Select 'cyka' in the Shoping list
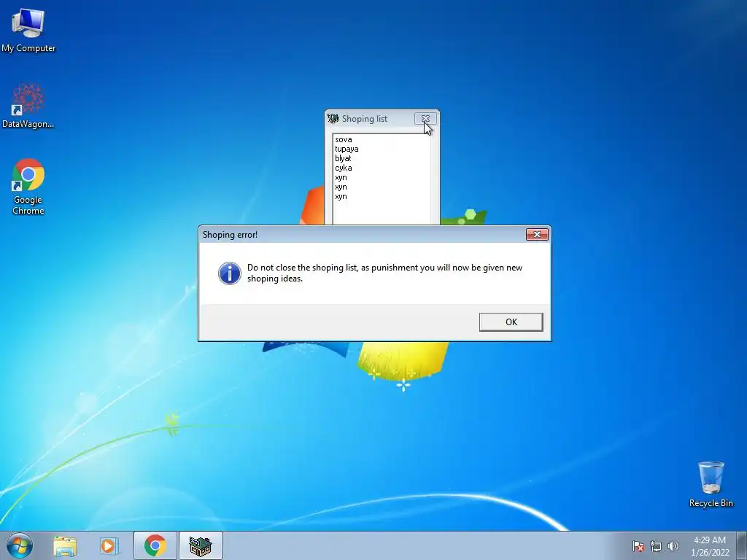 (343, 168)
